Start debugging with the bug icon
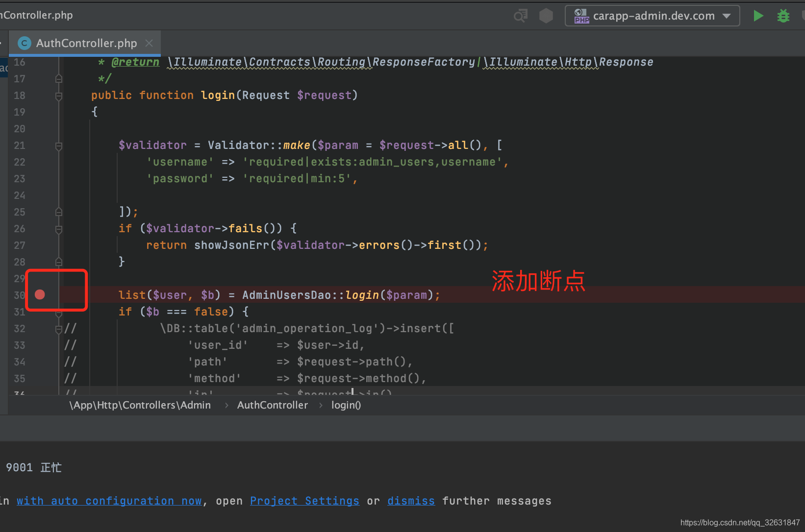Image resolution: width=805 pixels, height=532 pixels. (x=783, y=15)
